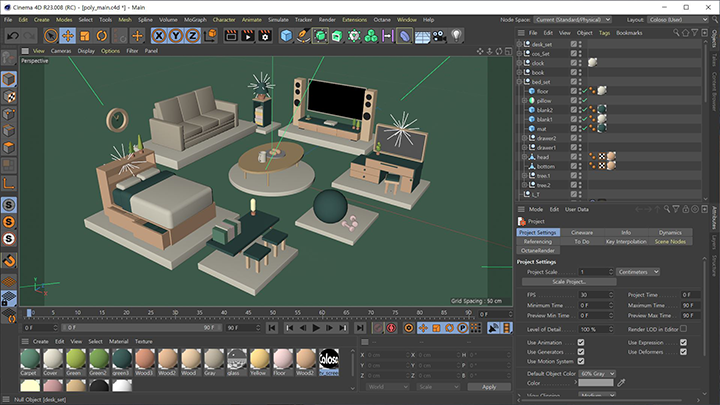Image resolution: width=720 pixels, height=405 pixels.
Task: Click frame 50 on timeline ruler
Action: (x=273, y=313)
